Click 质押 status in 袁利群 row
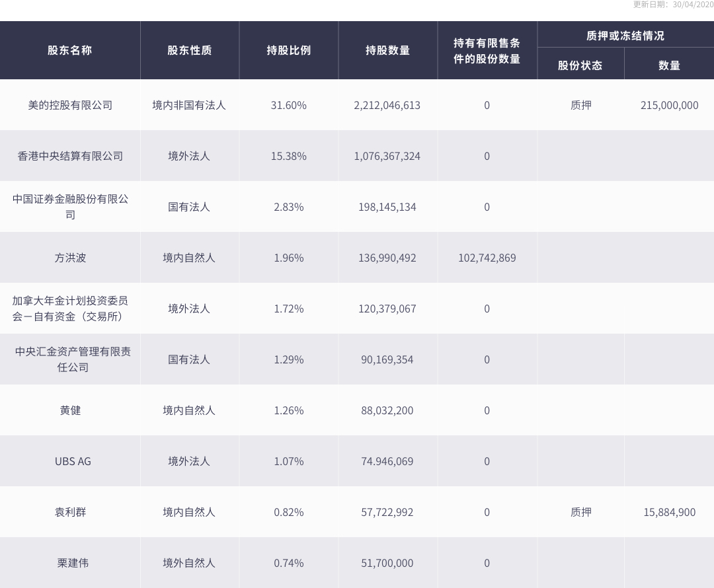 tap(581, 512)
